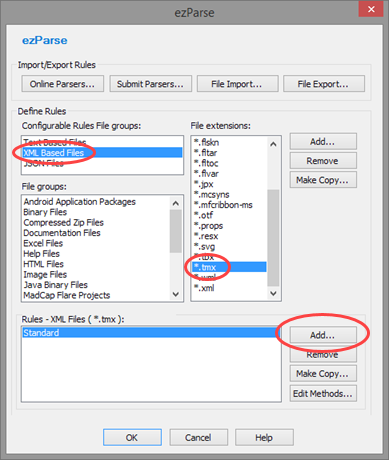The image size is (389, 460).
Task: Click the File Export button
Action: coord(324,84)
